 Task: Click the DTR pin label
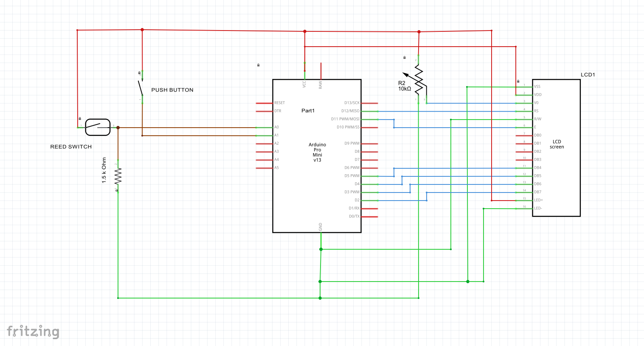coord(278,111)
